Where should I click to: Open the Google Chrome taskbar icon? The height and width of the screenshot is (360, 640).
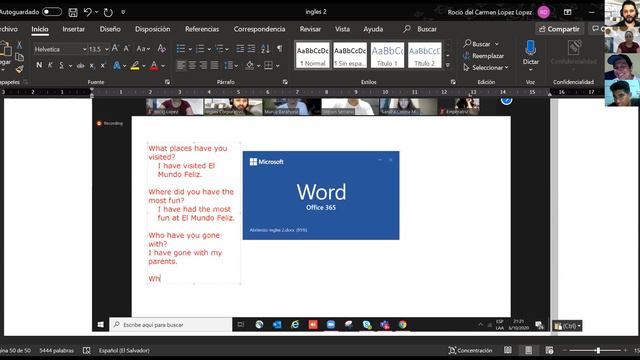pos(402,325)
